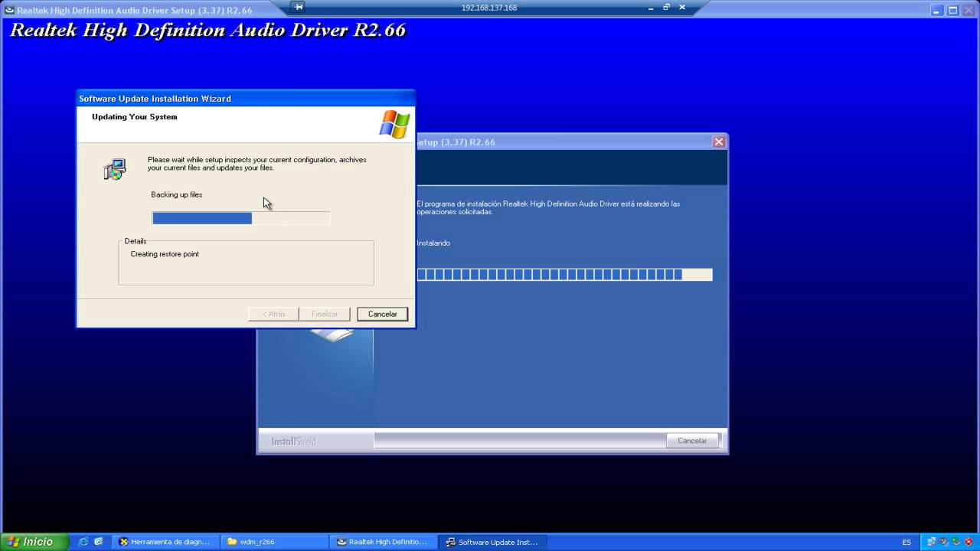The width and height of the screenshot is (980, 551).
Task: Click Cancelar in the Realtek InstallShield window
Action: (x=692, y=441)
